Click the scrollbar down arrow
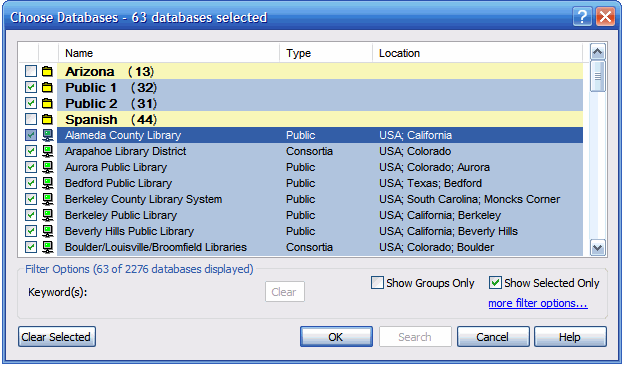The height and width of the screenshot is (366, 624). click(598, 247)
